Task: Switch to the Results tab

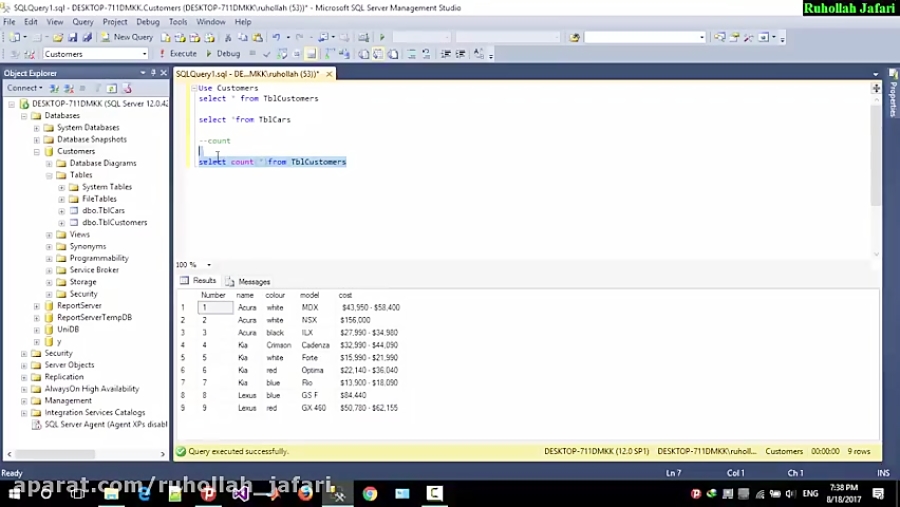Action: tap(198, 281)
